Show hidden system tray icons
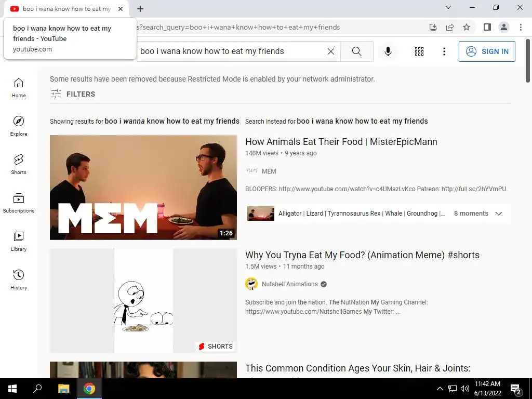This screenshot has width=532, height=399. 440,389
